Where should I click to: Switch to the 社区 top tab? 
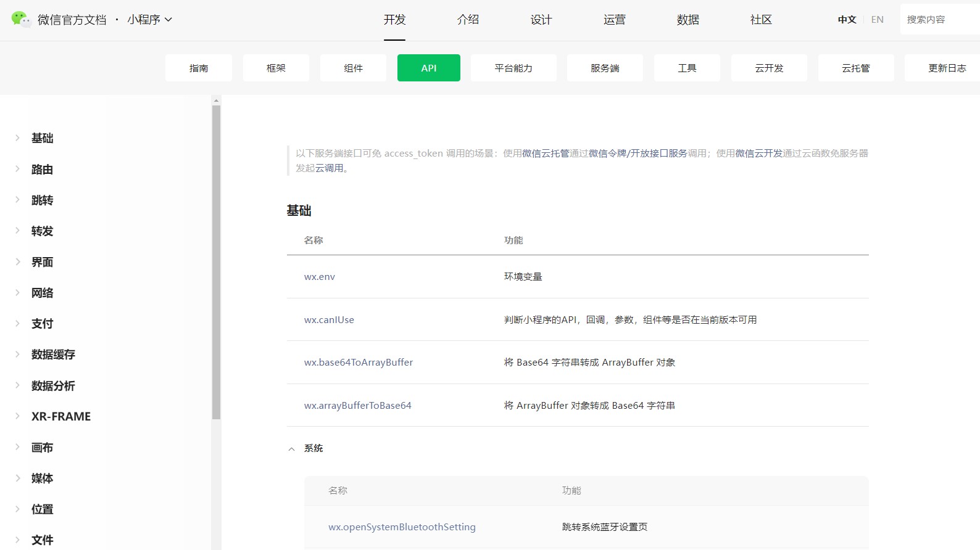point(761,20)
